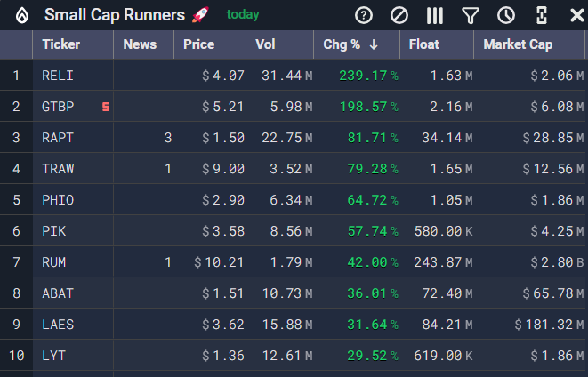Image resolution: width=588 pixels, height=377 pixels.
Task: Open RUM news count 1
Action: (x=168, y=262)
